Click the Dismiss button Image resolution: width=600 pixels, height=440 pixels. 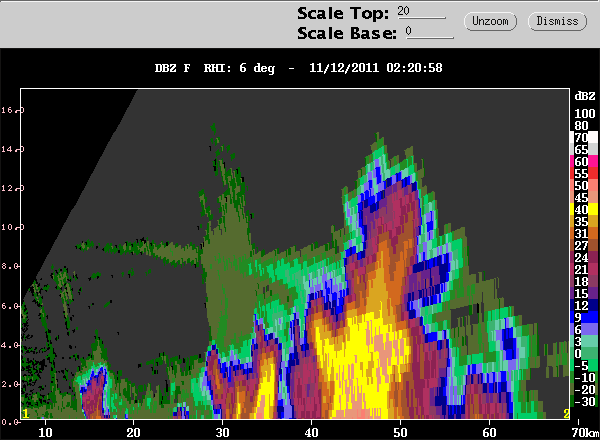(x=557, y=21)
